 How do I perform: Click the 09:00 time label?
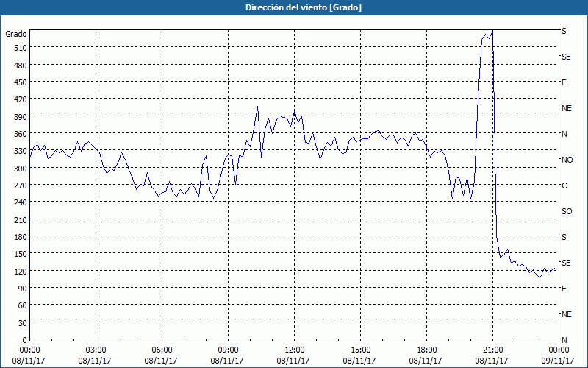tap(228, 350)
